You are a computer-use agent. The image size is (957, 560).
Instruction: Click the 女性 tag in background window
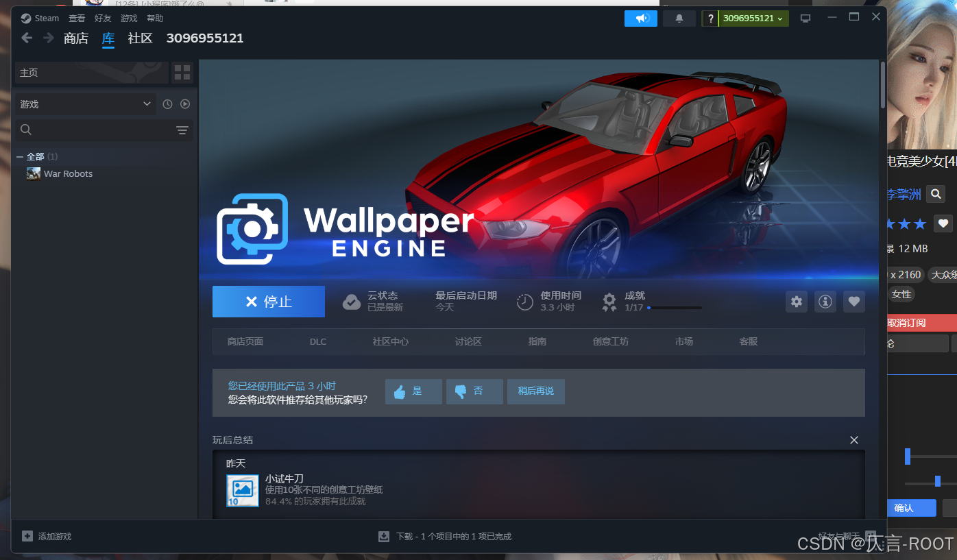pyautogui.click(x=901, y=294)
